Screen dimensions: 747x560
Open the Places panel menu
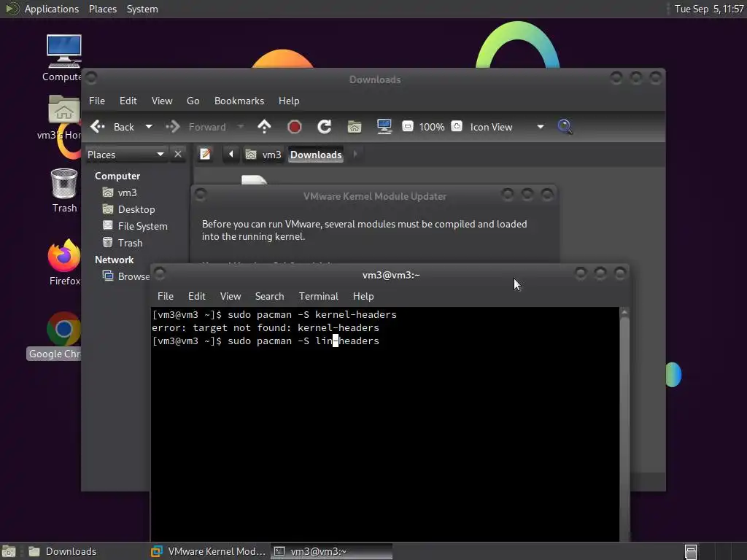click(103, 9)
